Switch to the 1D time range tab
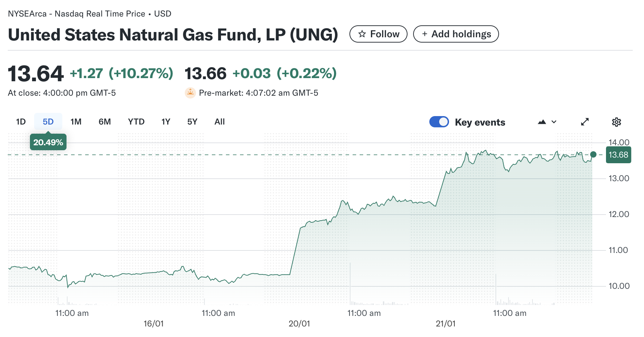 tap(21, 121)
